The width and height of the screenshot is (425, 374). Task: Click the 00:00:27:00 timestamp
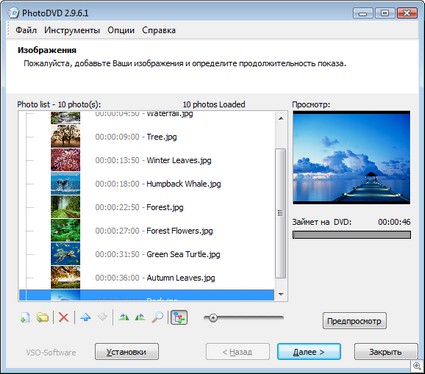[117, 231]
